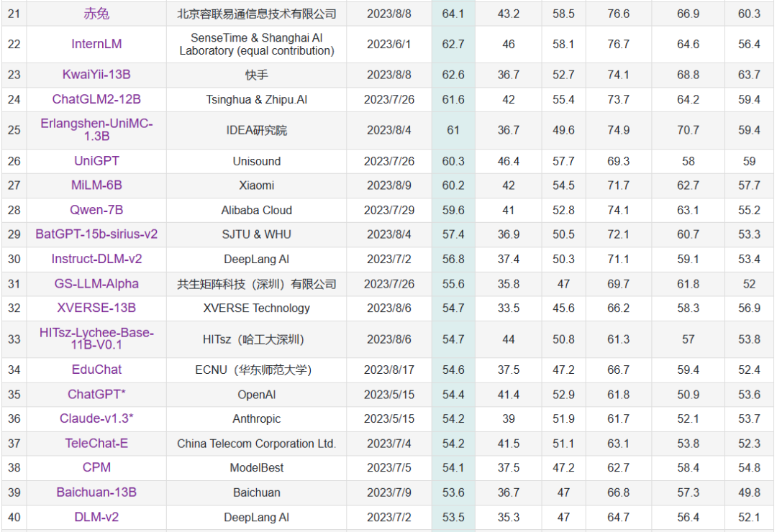Select rank number 25 in the first column

pyautogui.click(x=14, y=130)
